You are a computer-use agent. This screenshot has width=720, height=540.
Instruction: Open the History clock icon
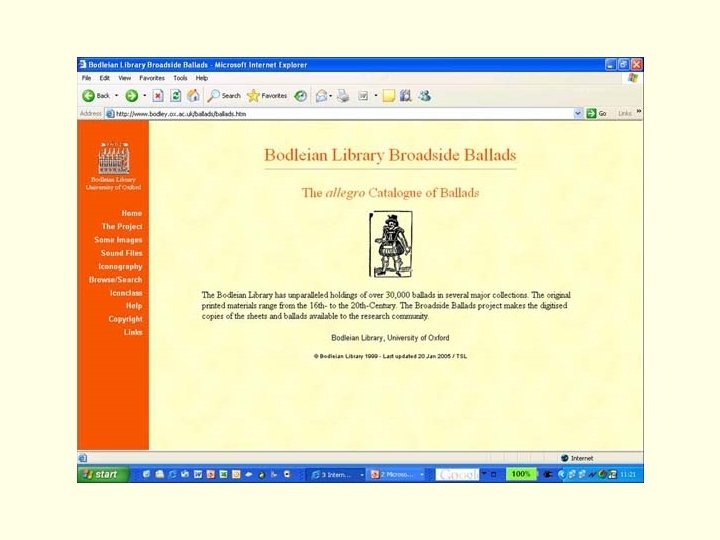[x=300, y=96]
